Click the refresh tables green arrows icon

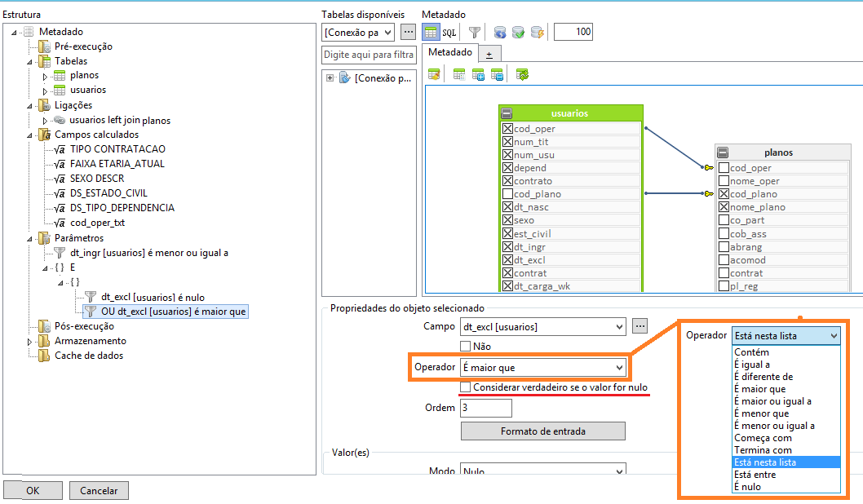(x=522, y=74)
